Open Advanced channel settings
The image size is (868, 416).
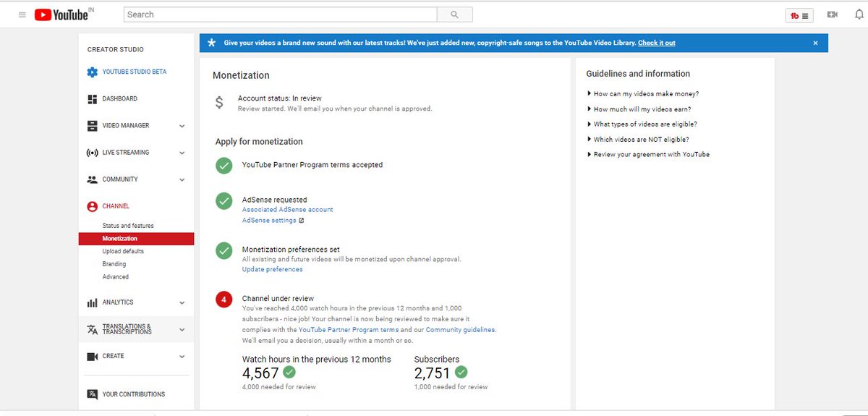115,277
